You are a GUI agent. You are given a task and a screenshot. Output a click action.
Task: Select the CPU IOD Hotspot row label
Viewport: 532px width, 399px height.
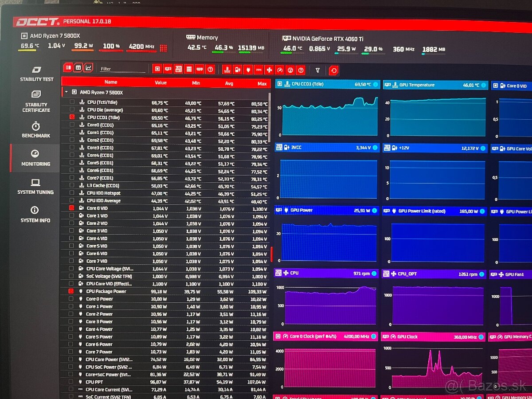(x=104, y=193)
